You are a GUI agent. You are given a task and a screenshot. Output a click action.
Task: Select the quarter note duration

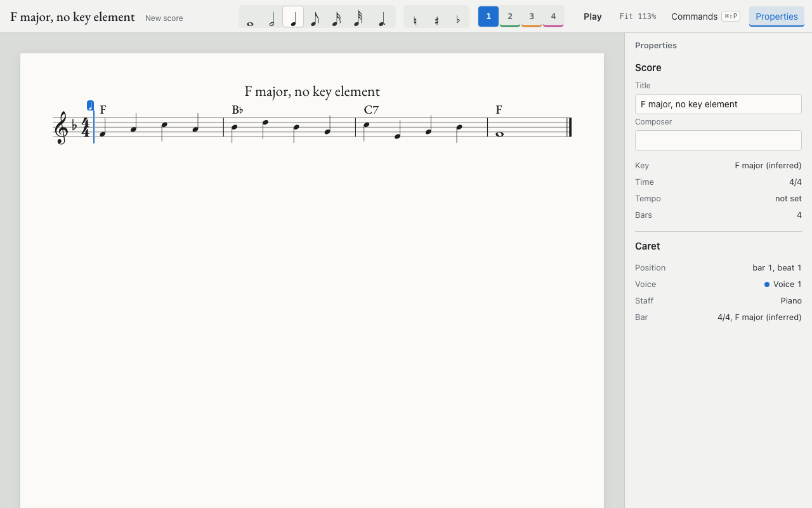coord(293,17)
